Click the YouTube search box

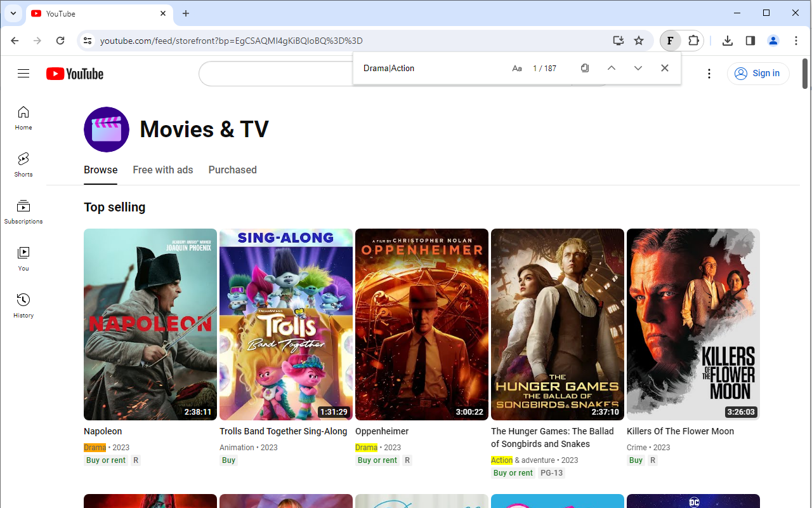[276, 74]
